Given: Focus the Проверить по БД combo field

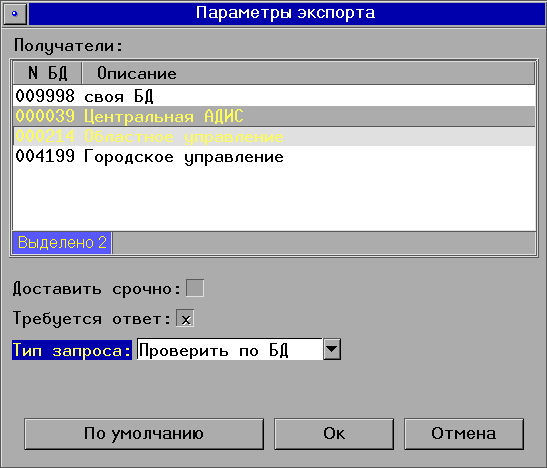Looking at the screenshot, I should [x=230, y=349].
